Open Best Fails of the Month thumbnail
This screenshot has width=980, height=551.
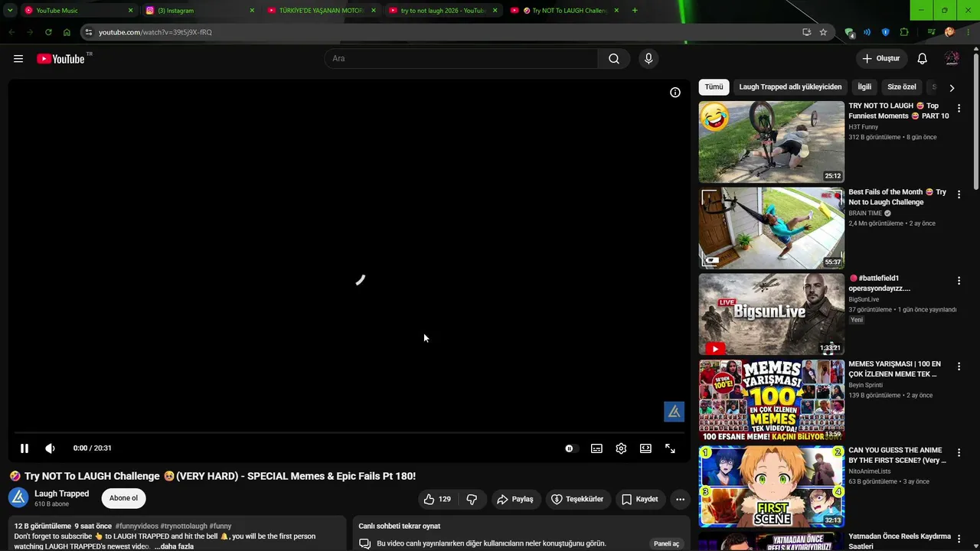[772, 228]
